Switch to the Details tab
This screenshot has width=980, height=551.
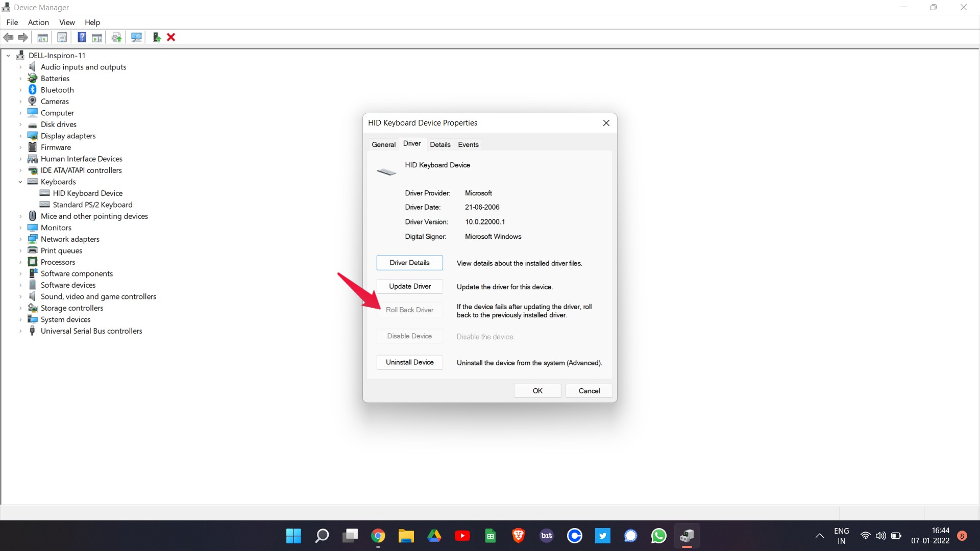point(440,144)
